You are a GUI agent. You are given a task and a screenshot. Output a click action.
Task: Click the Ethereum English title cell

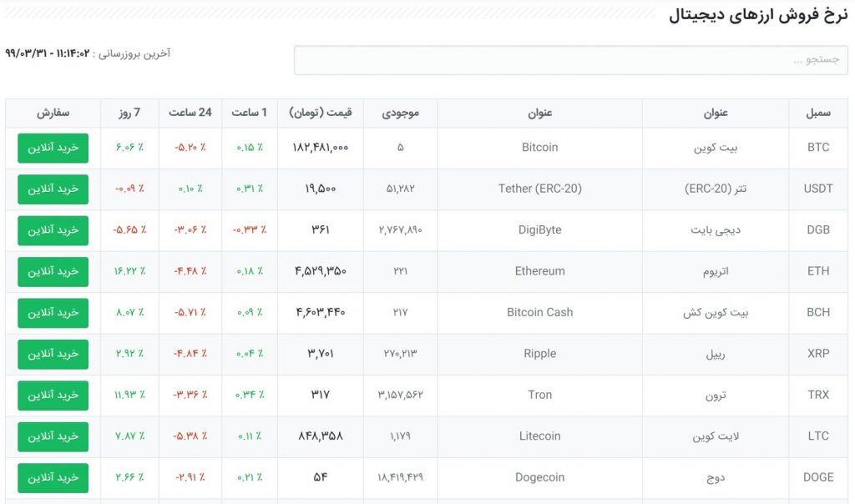[540, 271]
